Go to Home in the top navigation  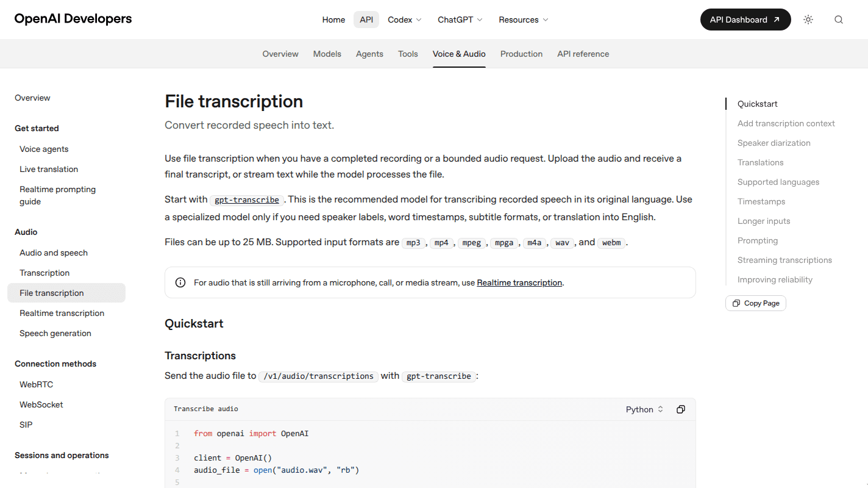(333, 20)
